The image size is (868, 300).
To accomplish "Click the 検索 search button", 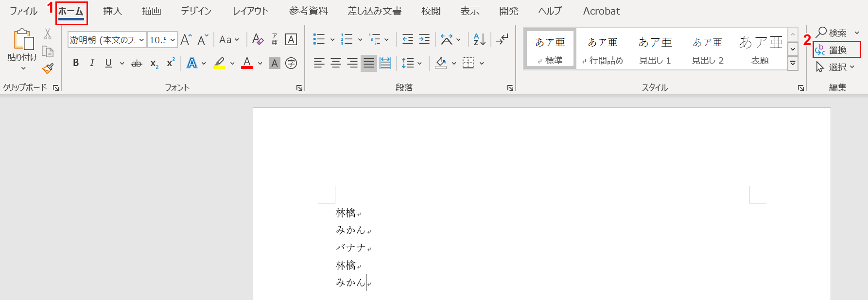I will (832, 33).
